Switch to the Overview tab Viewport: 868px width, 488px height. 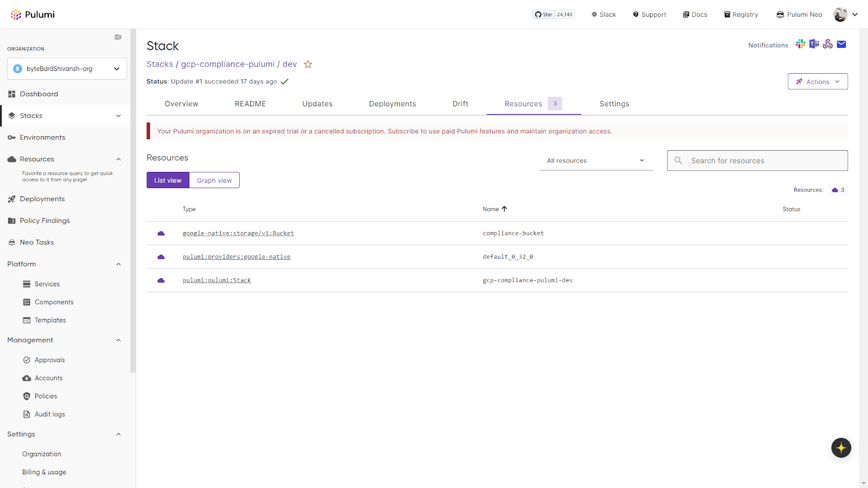181,104
